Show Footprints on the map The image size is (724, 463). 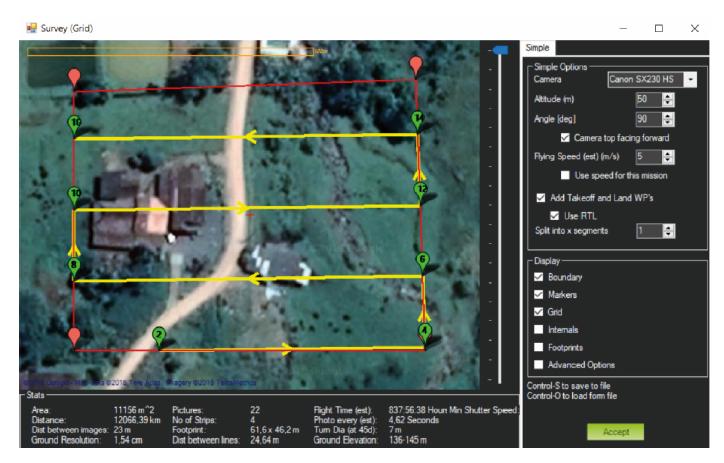[x=540, y=347]
